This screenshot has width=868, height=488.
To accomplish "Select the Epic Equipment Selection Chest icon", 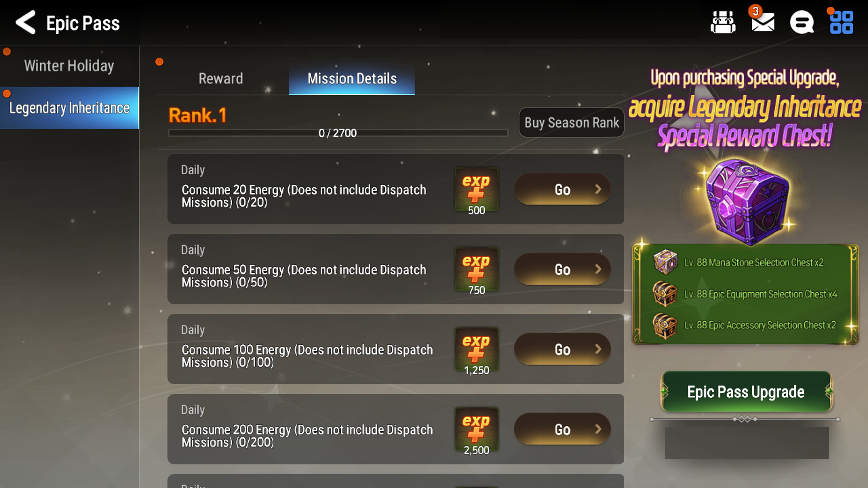I will point(665,294).
